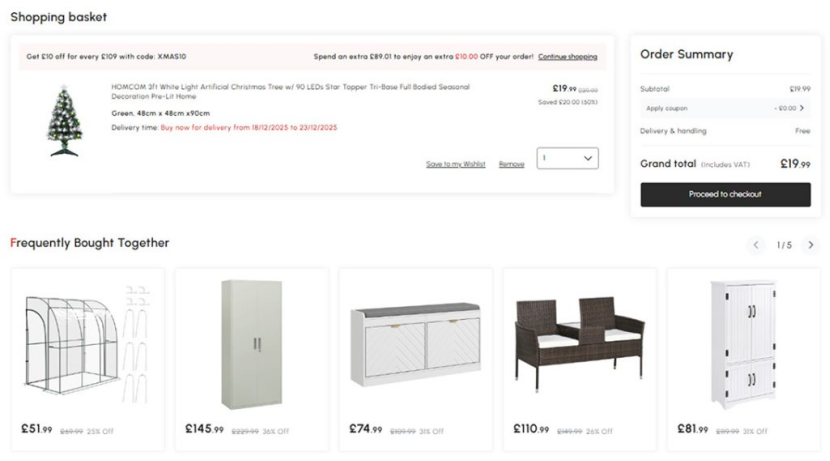830x461 pixels.
Task: Click the £81.99 cupboard price
Action: pos(692,429)
